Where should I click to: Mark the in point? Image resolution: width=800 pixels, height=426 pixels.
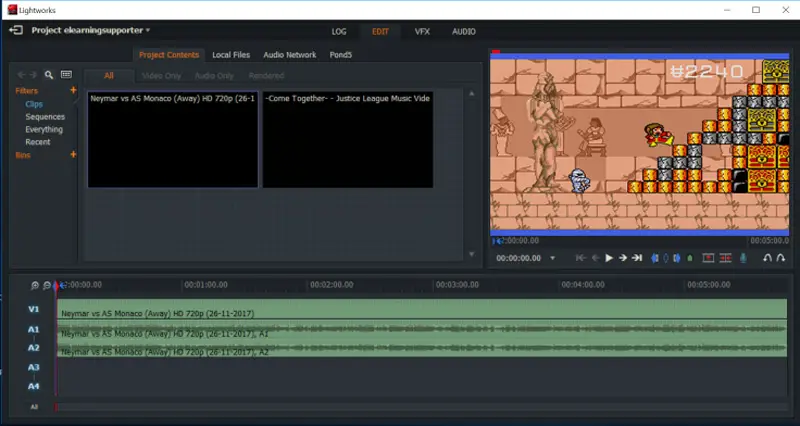click(655, 258)
